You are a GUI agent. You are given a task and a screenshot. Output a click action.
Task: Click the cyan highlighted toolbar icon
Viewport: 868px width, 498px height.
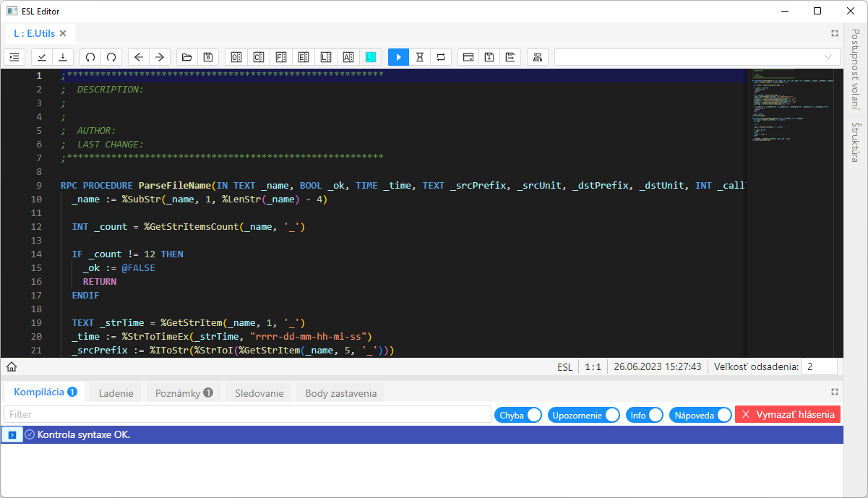370,57
